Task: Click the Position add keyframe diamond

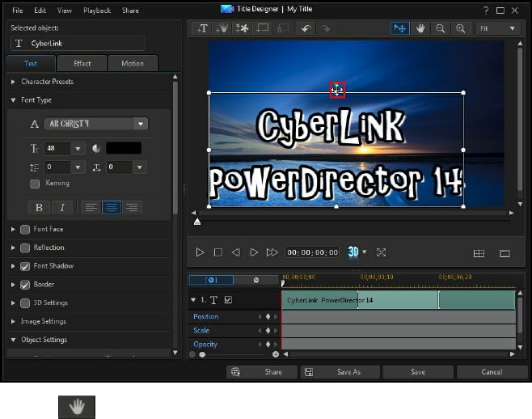Action: (268, 316)
